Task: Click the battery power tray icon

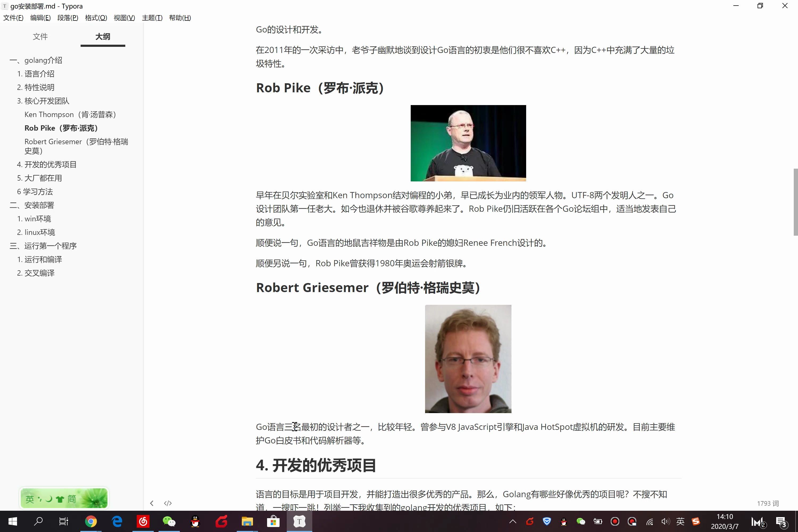Action: (x=598, y=521)
